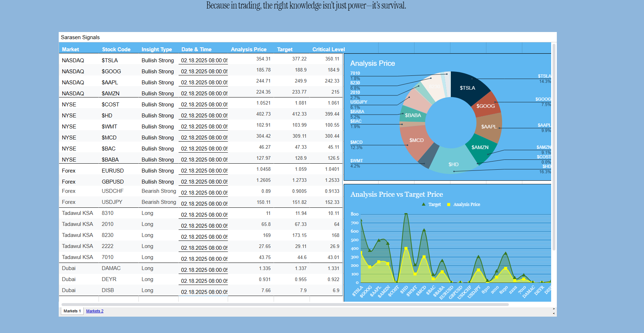The image size is (644, 333).
Task: Open the Markets 2 sheet tab
Action: tap(95, 311)
